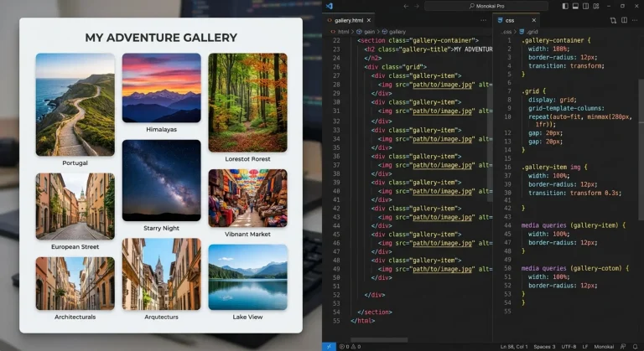The width and height of the screenshot is (644, 351).
Task: Open the Monokai Pro command search box
Action: pyautogui.click(x=486, y=6)
